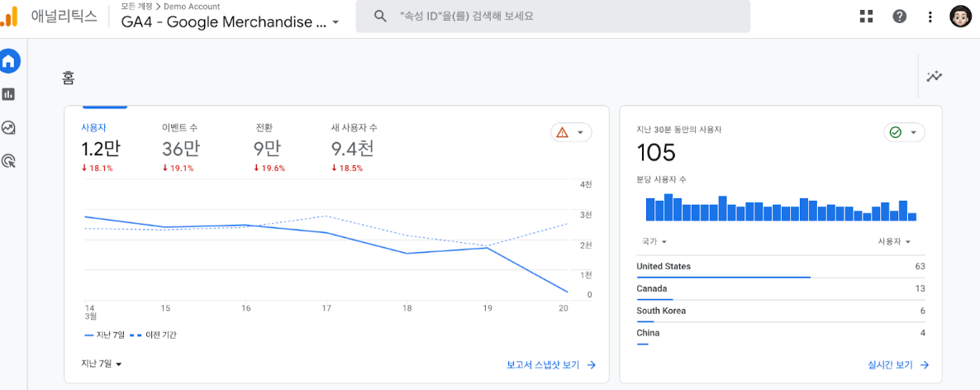Screen dimensions: 980x390
Task: Open the user account avatar
Action: (x=960, y=17)
